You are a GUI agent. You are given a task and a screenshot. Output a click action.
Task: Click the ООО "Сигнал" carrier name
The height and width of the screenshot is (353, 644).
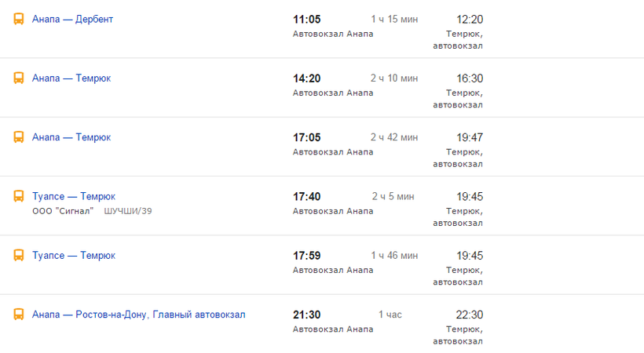pyautogui.click(x=63, y=211)
